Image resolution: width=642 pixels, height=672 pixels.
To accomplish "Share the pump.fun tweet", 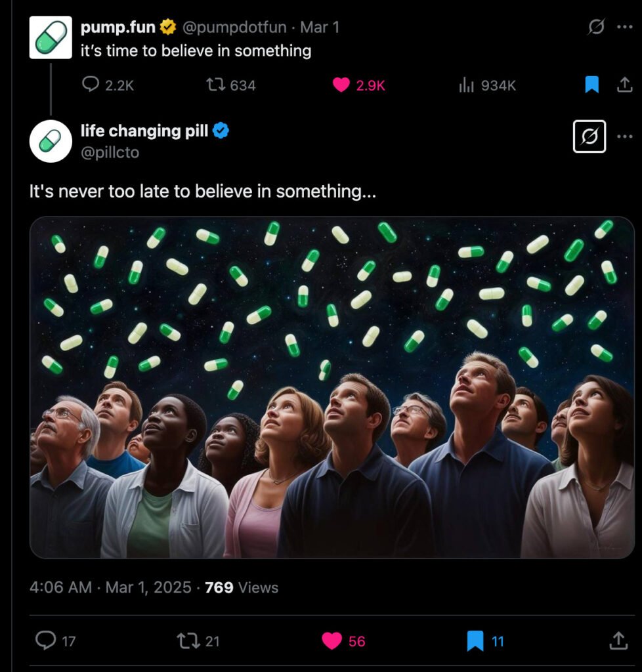I will pos(625,85).
